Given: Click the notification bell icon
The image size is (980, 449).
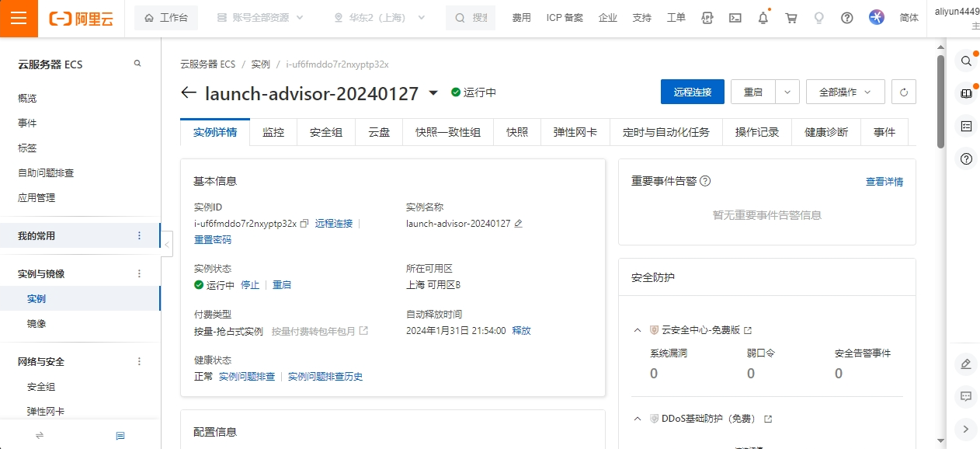Looking at the screenshot, I should click(x=763, y=18).
